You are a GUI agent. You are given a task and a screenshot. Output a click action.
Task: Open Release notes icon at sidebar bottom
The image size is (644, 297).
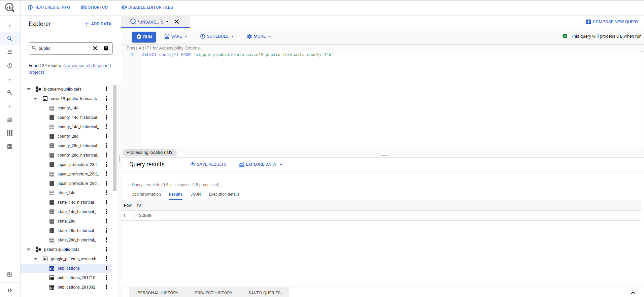(x=10, y=274)
